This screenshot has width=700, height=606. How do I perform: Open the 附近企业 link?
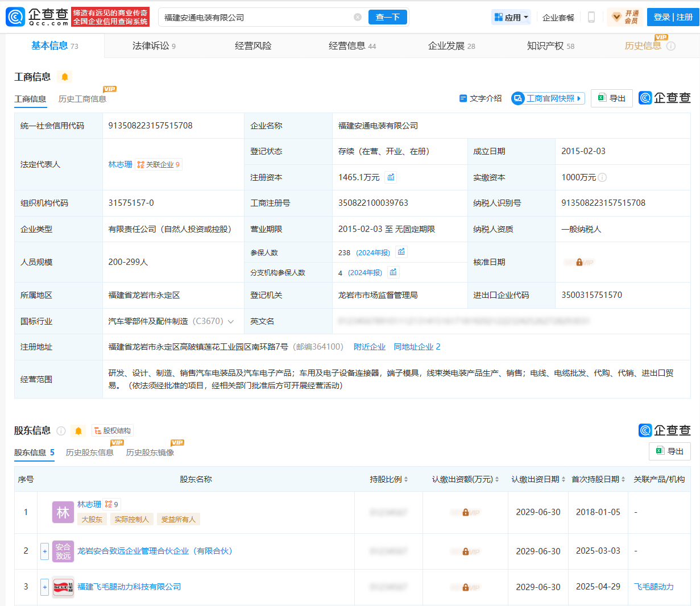pyautogui.click(x=369, y=347)
